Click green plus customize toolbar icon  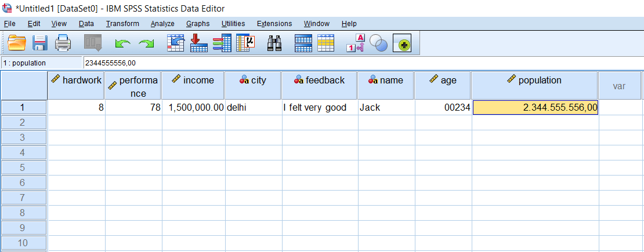[x=402, y=43]
